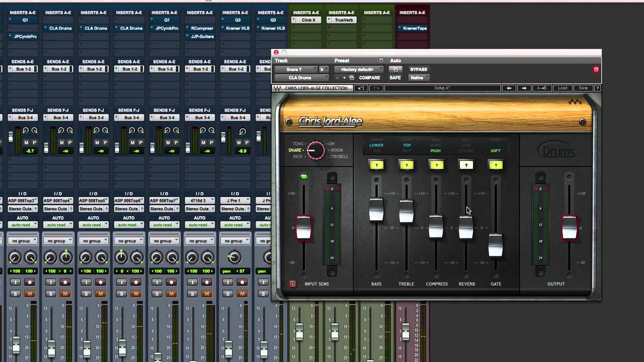Select SNARE drum type
644x362 pixels.
click(x=295, y=150)
